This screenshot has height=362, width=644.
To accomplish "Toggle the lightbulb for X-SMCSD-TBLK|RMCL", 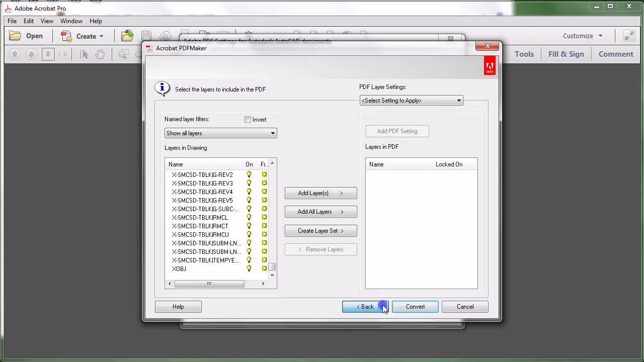I will (249, 217).
